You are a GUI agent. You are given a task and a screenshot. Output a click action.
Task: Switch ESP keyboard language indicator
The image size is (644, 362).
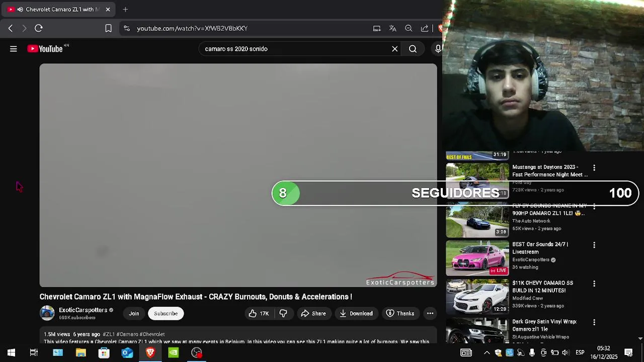click(580, 353)
